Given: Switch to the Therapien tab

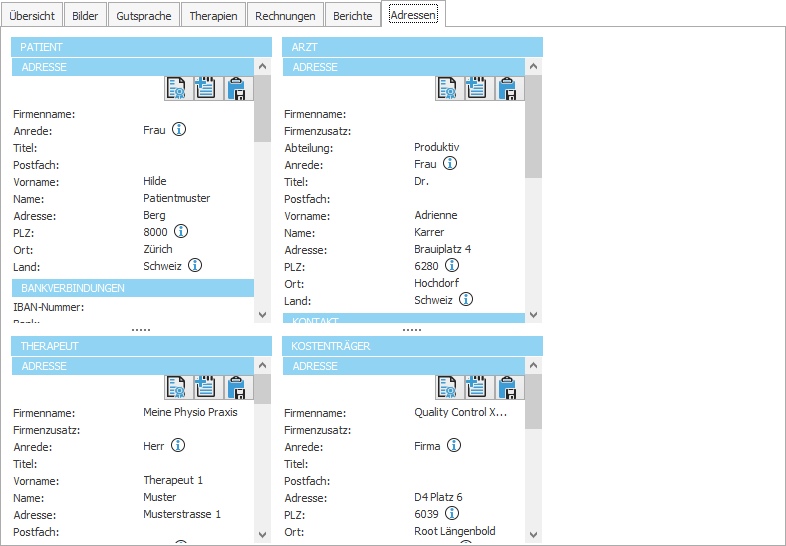Looking at the screenshot, I should [212, 16].
